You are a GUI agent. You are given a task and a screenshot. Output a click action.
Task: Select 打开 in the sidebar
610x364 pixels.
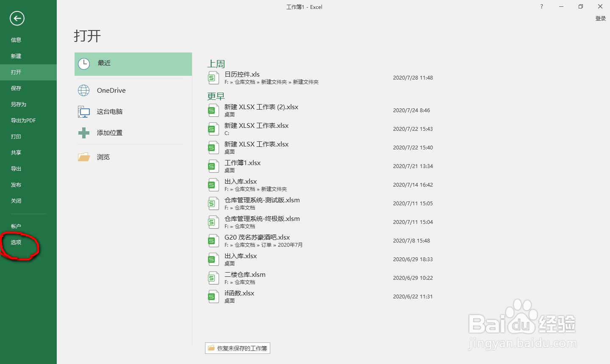click(x=28, y=72)
